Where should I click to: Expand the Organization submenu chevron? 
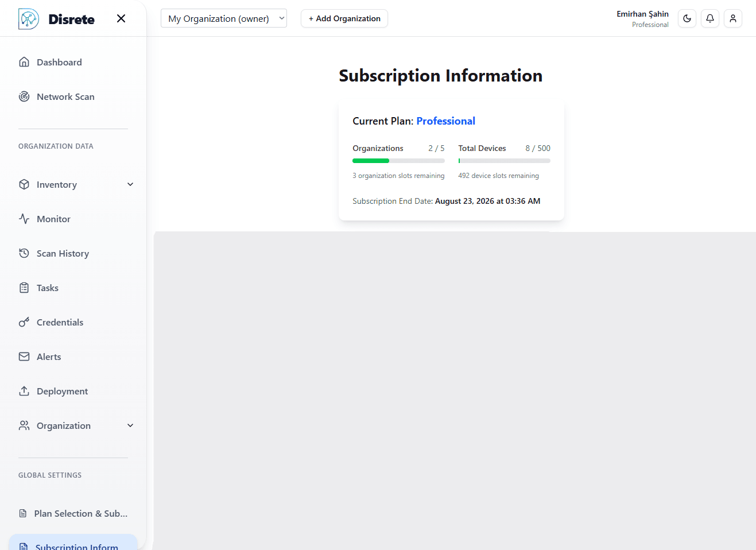(130, 425)
